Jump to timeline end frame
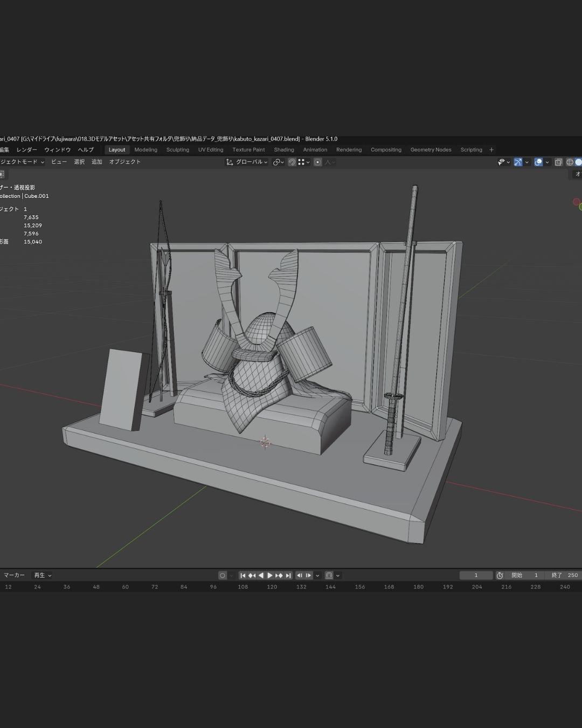582x728 pixels. (288, 575)
